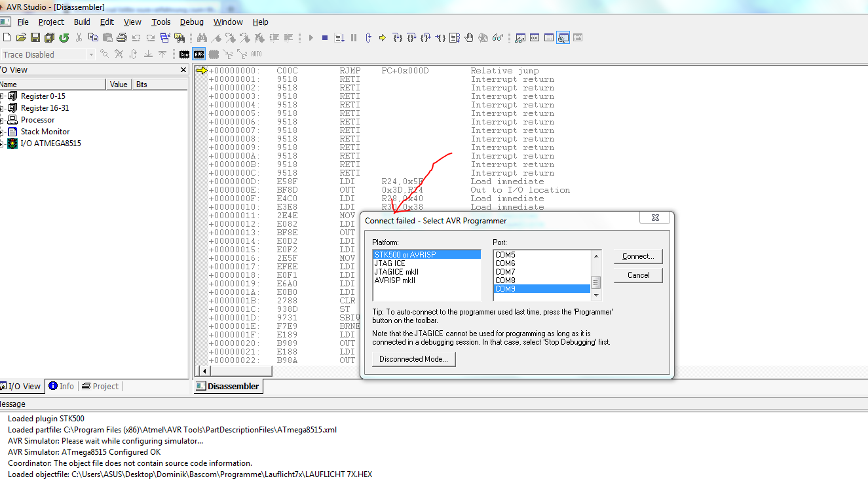Click the glasses Quickwatch icon
This screenshot has height=498, width=868.
tap(498, 37)
